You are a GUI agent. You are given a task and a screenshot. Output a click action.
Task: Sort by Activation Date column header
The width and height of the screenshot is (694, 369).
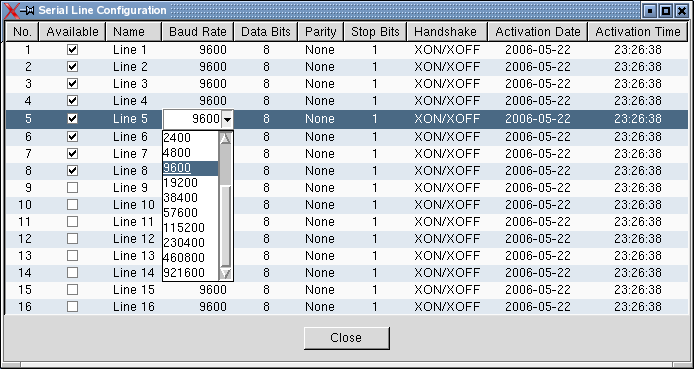click(538, 32)
